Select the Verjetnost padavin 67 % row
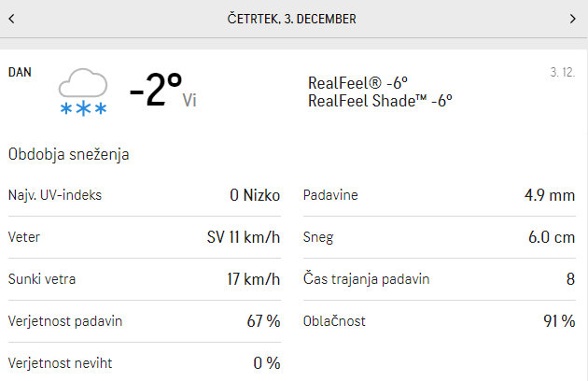 pos(145,321)
